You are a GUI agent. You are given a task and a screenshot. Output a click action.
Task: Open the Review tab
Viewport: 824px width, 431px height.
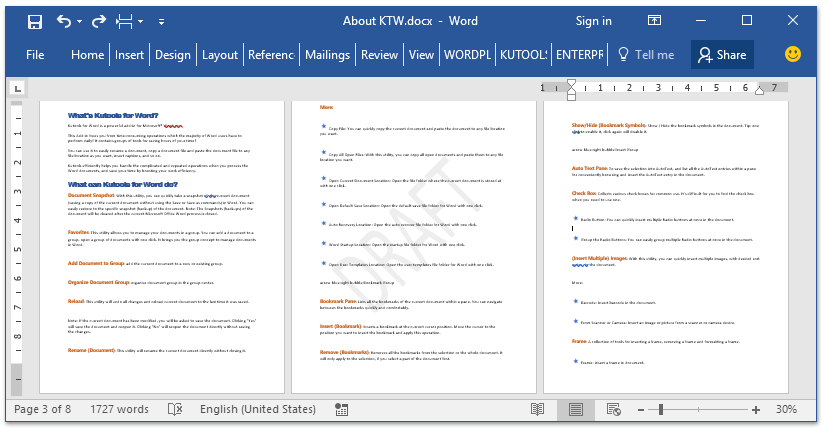click(x=379, y=55)
